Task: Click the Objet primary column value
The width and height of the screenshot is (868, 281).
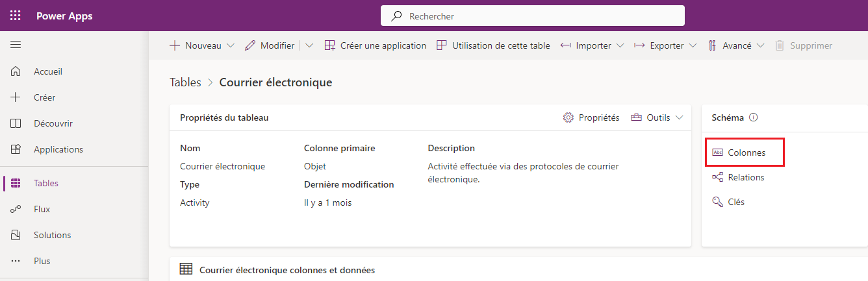Action: [315, 166]
